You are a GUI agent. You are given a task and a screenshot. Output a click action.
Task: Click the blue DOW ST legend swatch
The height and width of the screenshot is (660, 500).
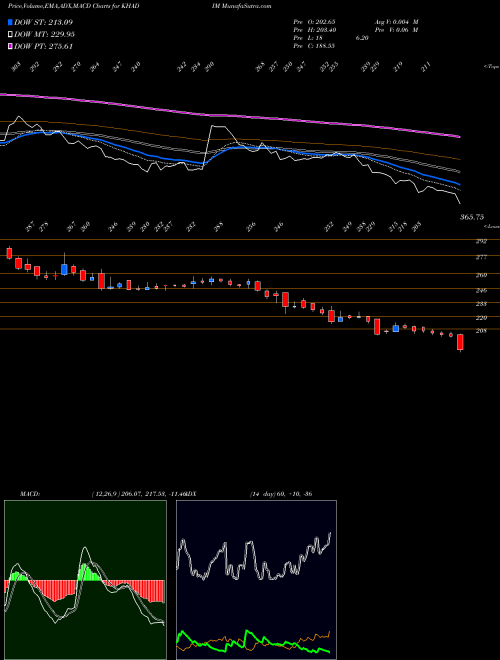point(10,22)
